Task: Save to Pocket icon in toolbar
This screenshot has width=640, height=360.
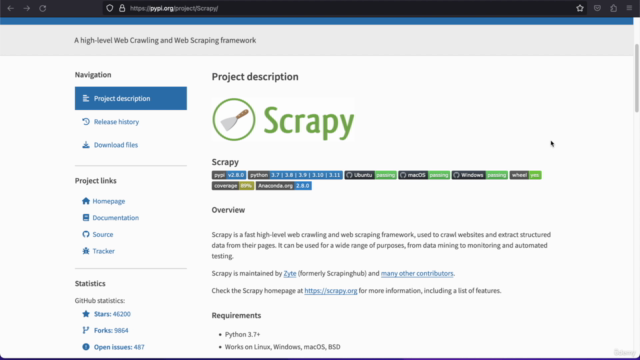Action: (x=597, y=8)
